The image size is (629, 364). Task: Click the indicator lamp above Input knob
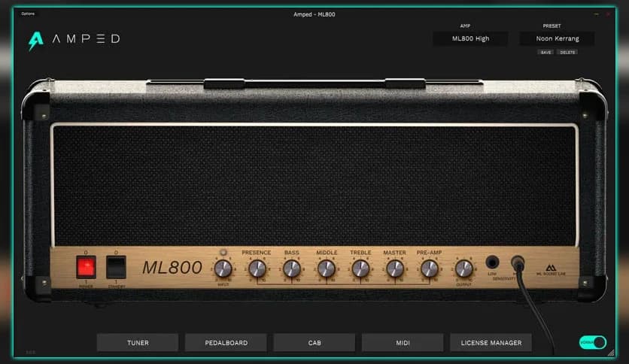[x=223, y=252]
